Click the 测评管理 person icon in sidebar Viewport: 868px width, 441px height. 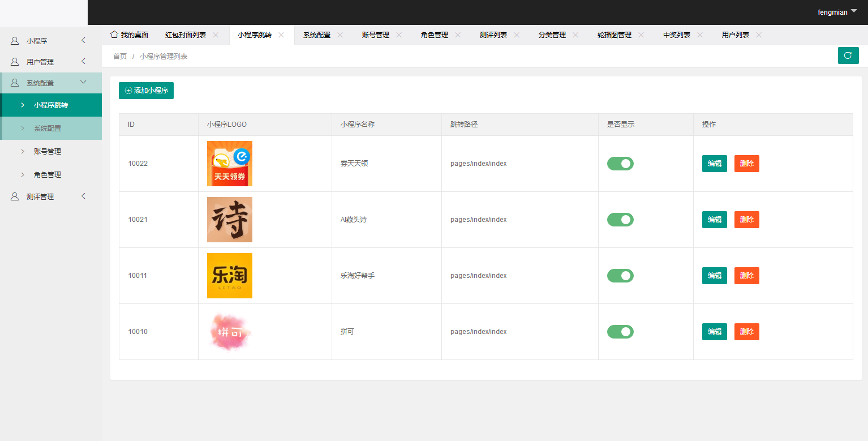(14, 196)
